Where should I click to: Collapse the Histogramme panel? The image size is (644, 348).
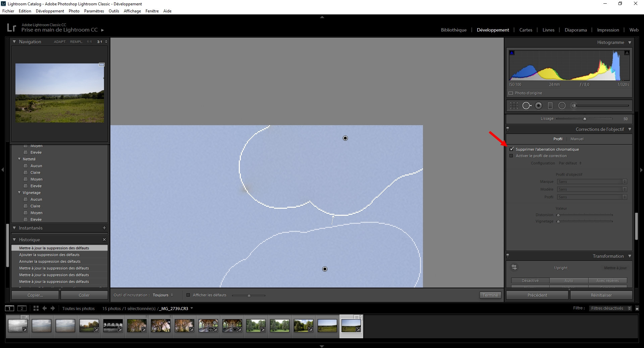point(630,43)
